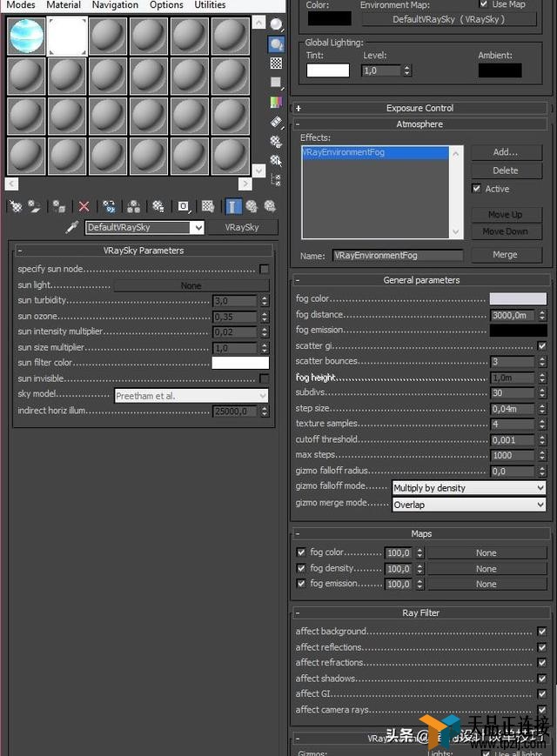Open the Global Lighting Tint swatch
The height and width of the screenshot is (756, 557).
pyautogui.click(x=328, y=70)
